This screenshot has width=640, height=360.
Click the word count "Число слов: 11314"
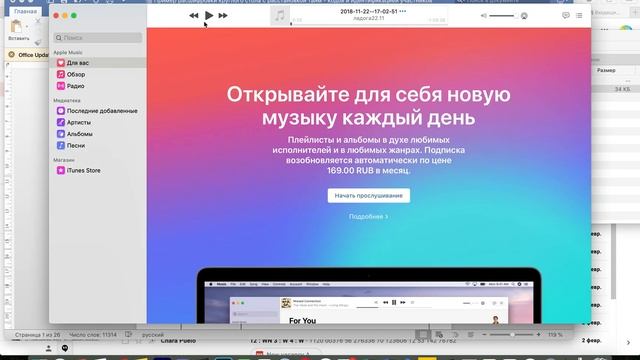tap(93, 335)
